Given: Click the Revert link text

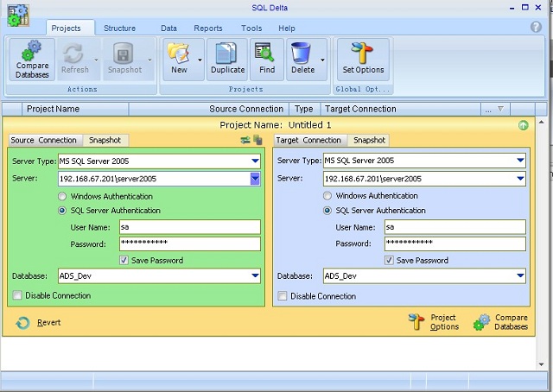Looking at the screenshot, I should point(49,323).
